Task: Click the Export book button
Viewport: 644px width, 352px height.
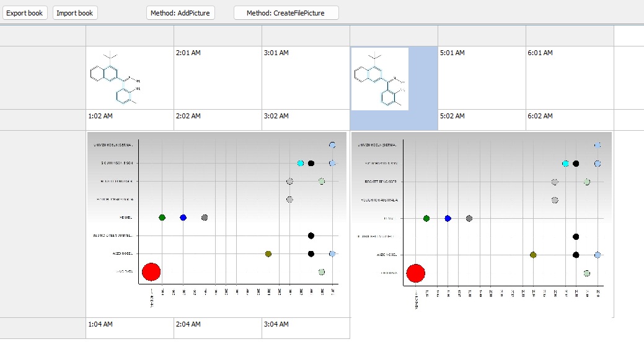Action: click(x=25, y=13)
